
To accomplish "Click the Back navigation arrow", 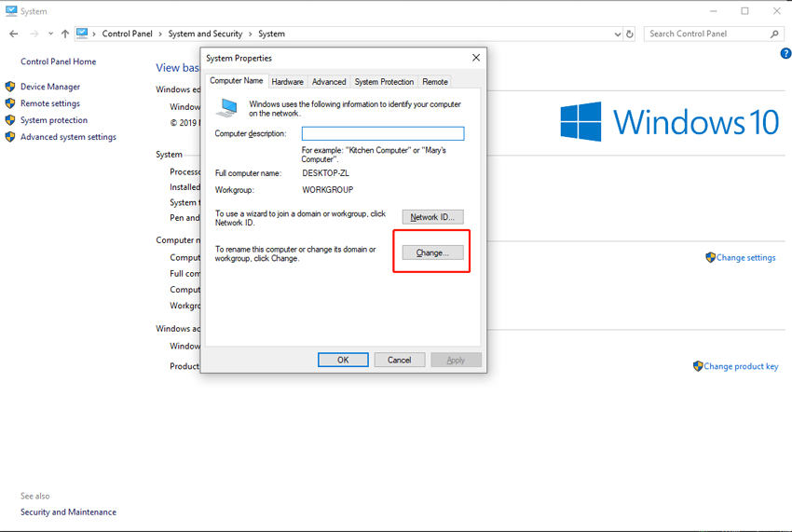I will pyautogui.click(x=14, y=34).
